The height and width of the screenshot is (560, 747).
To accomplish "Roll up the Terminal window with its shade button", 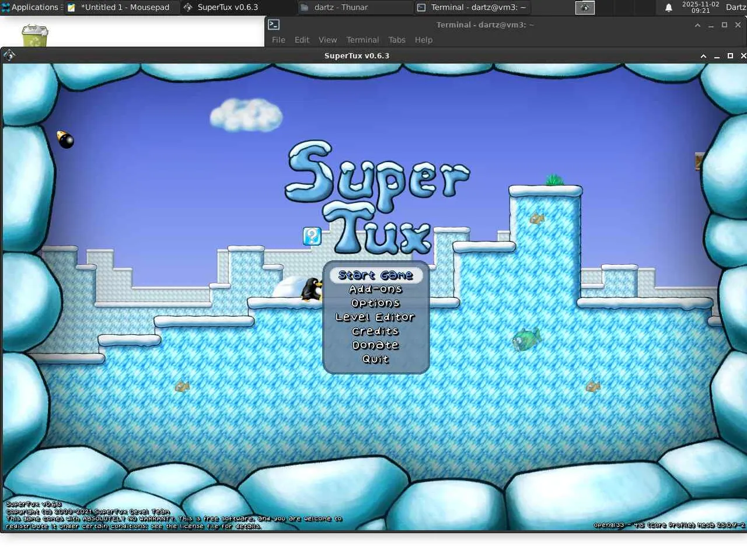I will 697,25.
